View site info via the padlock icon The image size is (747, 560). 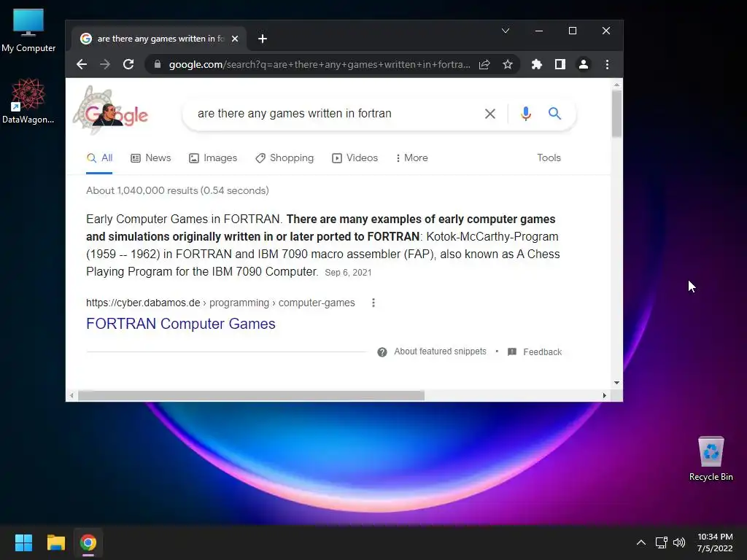tap(158, 64)
